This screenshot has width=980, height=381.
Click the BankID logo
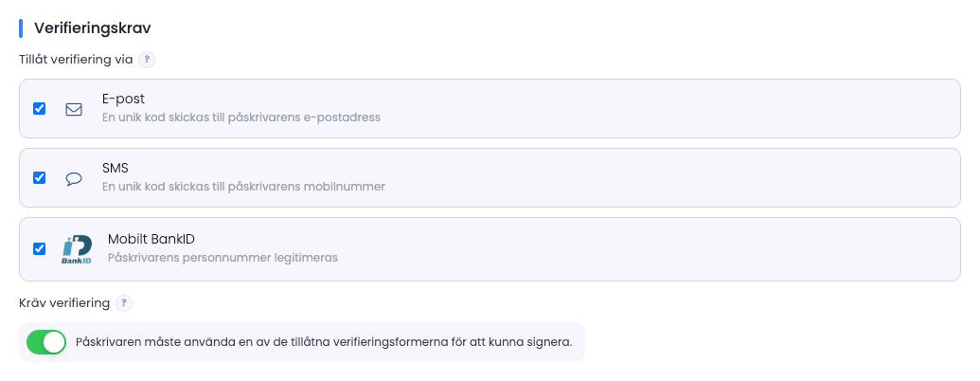pos(77,249)
